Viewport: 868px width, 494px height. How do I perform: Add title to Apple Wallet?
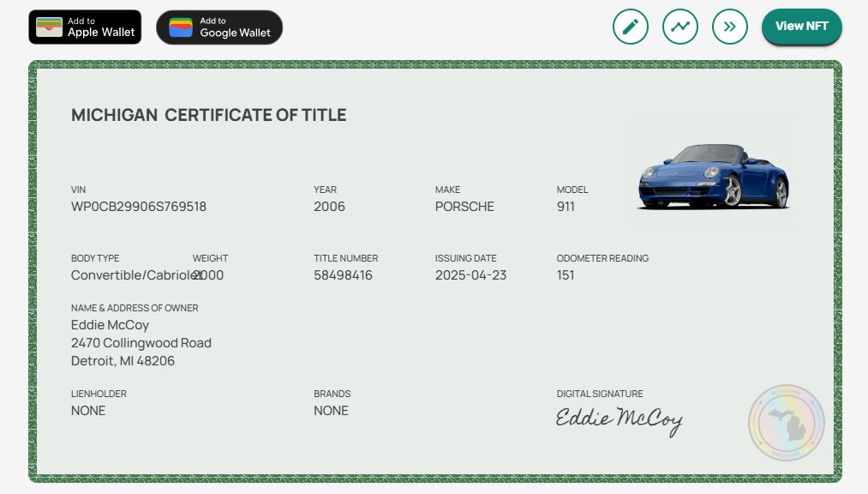[85, 27]
